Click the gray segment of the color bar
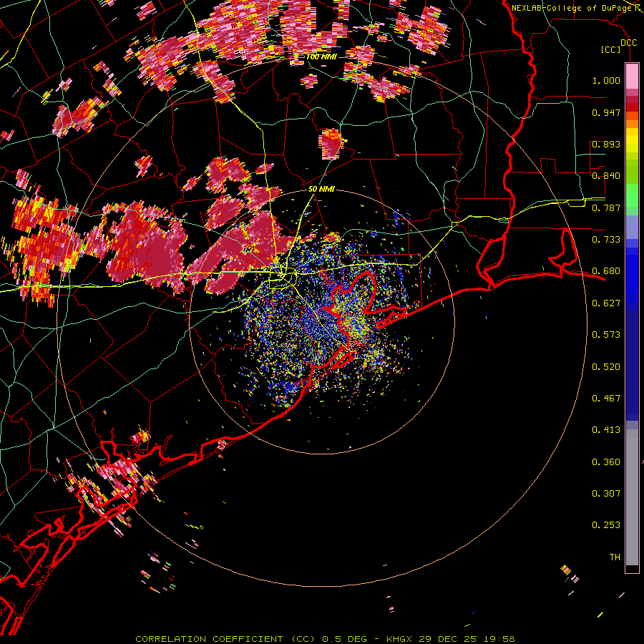The image size is (644, 644). pos(632,497)
